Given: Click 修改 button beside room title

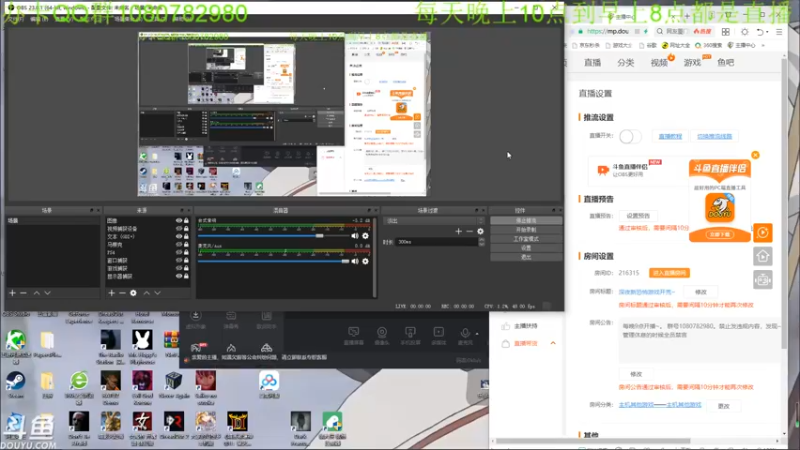Looking at the screenshot, I should tap(701, 292).
